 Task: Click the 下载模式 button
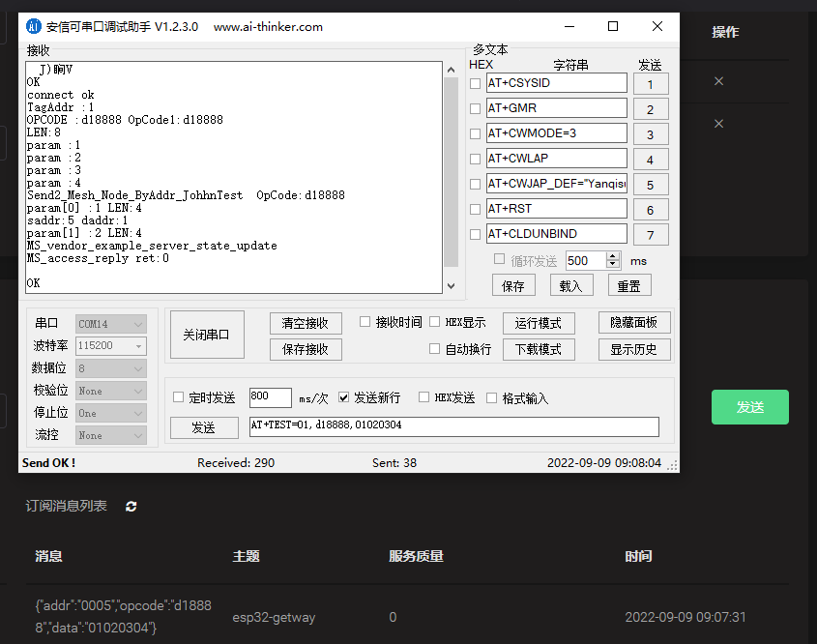click(x=539, y=349)
